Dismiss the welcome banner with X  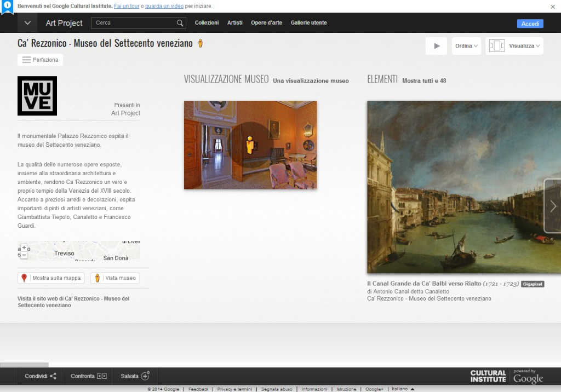[553, 7]
